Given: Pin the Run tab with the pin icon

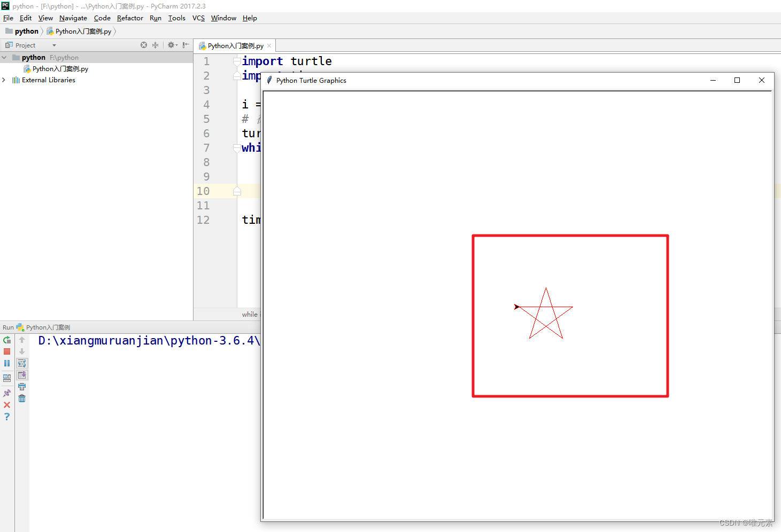Looking at the screenshot, I should coord(7,393).
